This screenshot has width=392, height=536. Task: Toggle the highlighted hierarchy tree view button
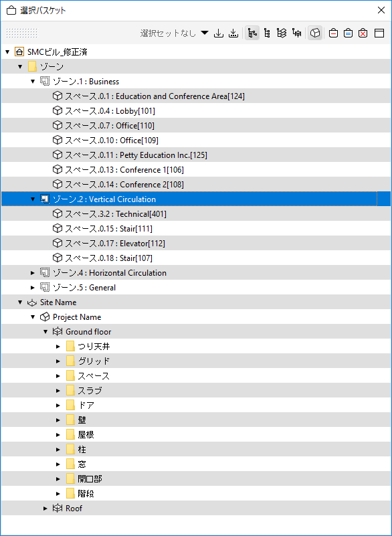point(252,33)
